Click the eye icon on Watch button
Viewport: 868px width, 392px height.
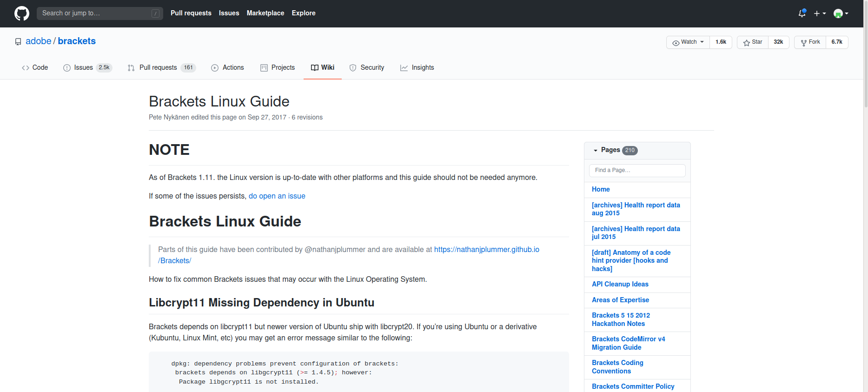pos(676,43)
